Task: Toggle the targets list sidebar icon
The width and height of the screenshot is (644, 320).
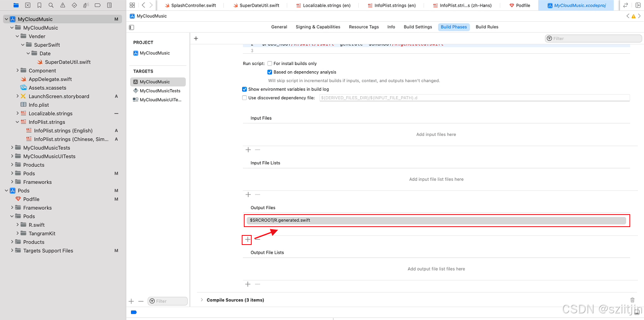Action: 131,27
